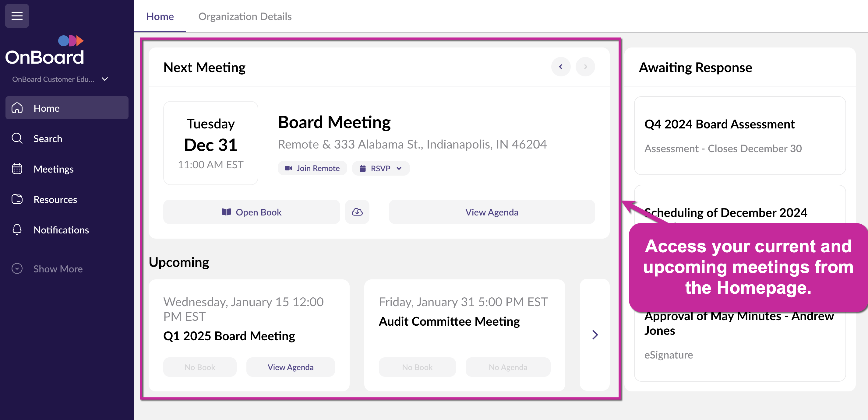Expand the organization switcher dropdown
868x420 pixels.
tap(105, 79)
